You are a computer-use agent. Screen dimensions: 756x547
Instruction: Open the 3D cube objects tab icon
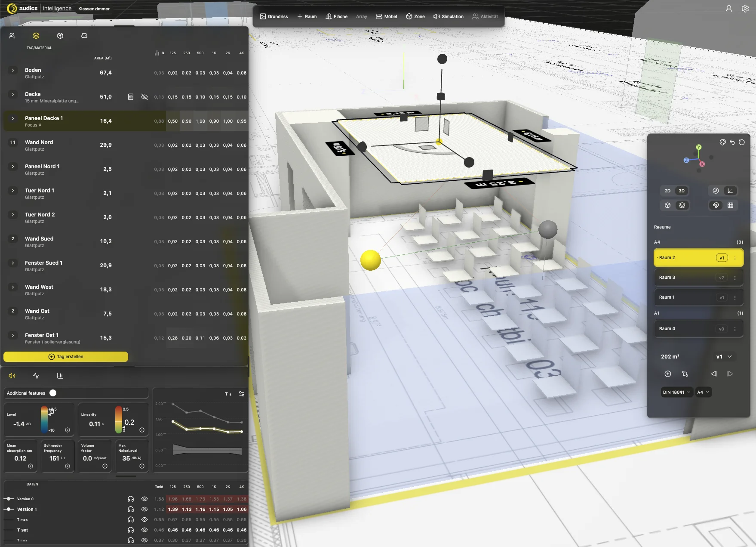60,36
